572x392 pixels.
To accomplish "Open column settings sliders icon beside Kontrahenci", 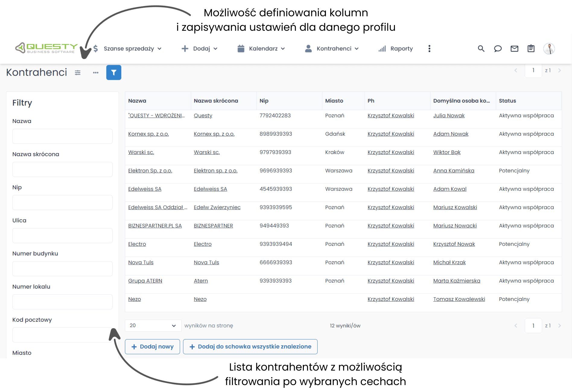I will 78,73.
